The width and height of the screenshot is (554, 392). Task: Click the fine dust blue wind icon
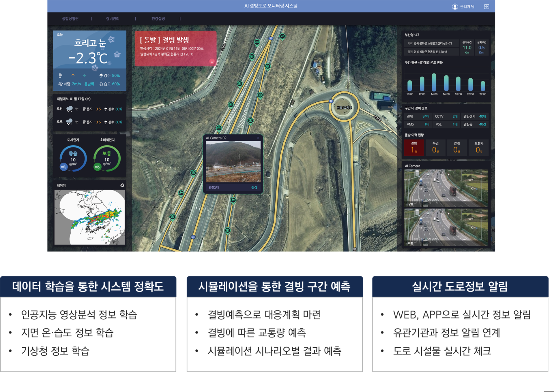64,167
